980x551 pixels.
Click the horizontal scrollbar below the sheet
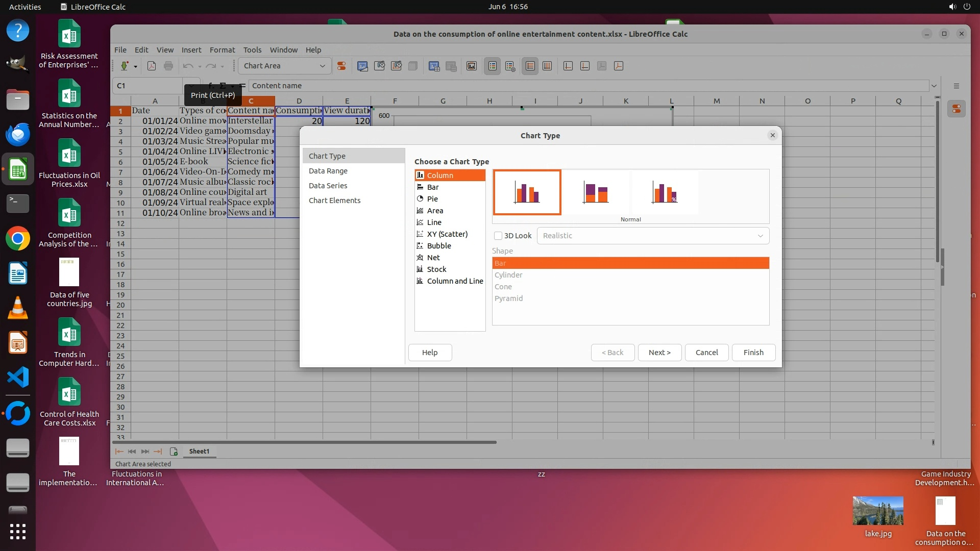[304, 442]
